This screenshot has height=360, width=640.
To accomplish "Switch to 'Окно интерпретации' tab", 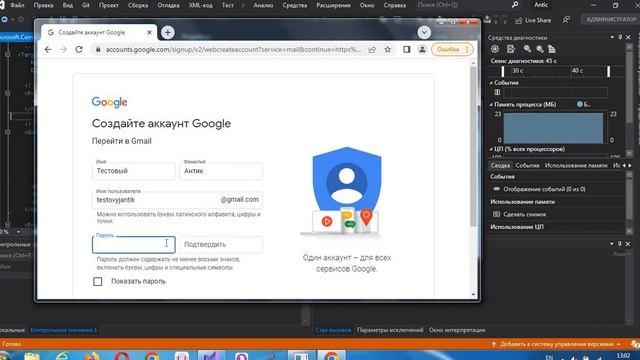I will pyautogui.click(x=457, y=330).
